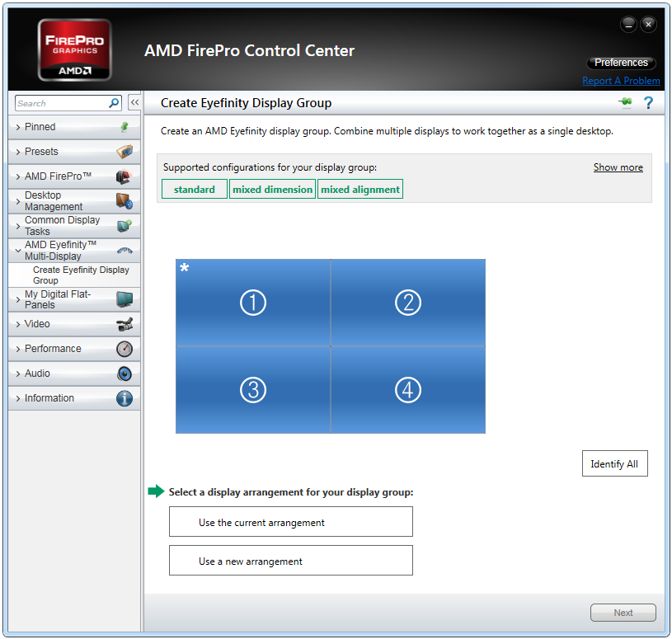The width and height of the screenshot is (672, 639).
Task: Select display 3 in the layout grid
Action: [253, 390]
